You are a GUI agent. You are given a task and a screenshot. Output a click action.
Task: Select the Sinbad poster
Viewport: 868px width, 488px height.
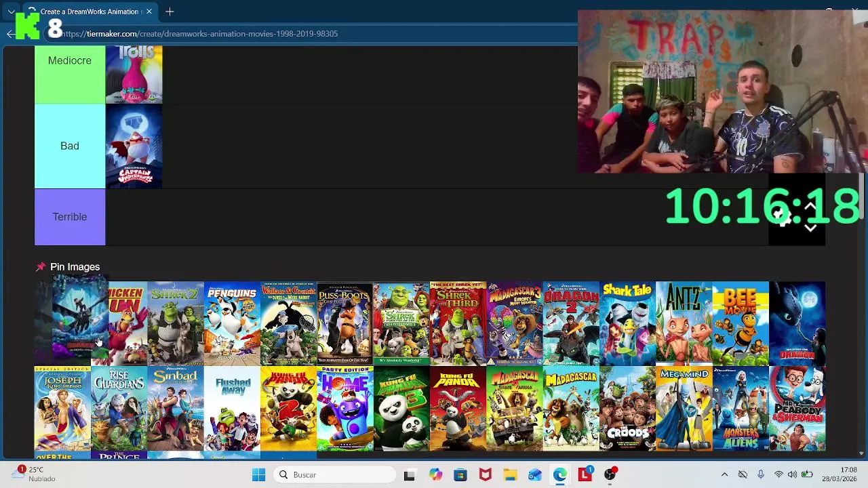176,409
